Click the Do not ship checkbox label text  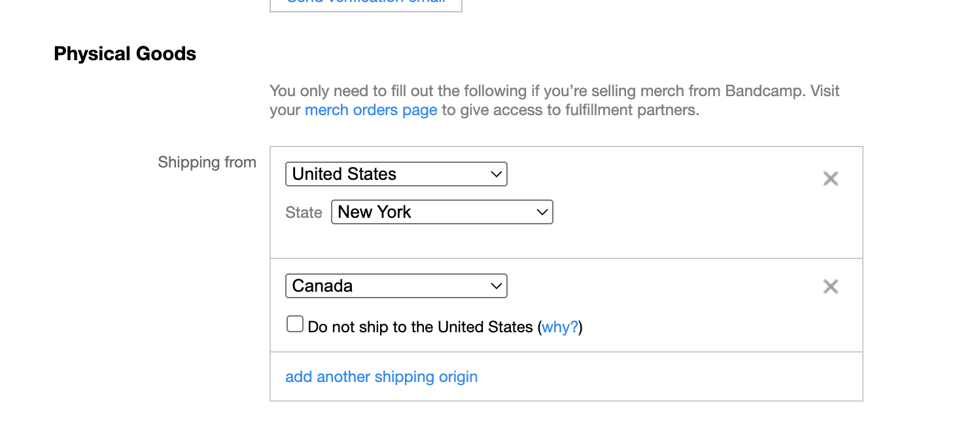click(x=420, y=327)
